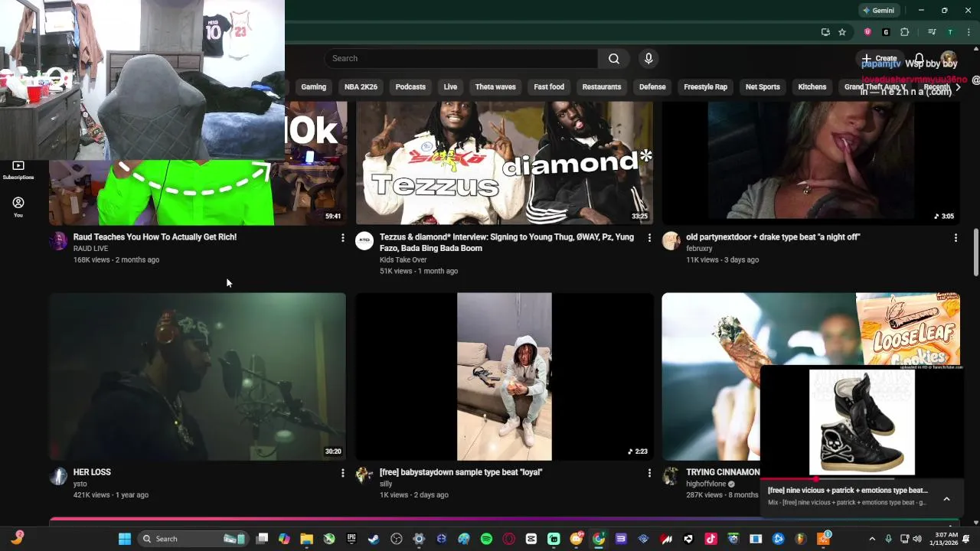Open the silly channel link

coord(386,484)
